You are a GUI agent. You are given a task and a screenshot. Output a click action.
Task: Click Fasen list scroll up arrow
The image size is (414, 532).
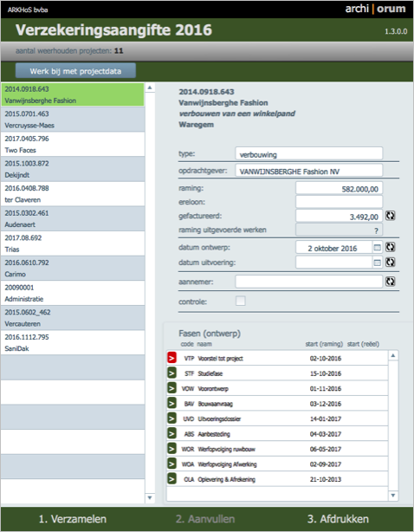coord(393,355)
